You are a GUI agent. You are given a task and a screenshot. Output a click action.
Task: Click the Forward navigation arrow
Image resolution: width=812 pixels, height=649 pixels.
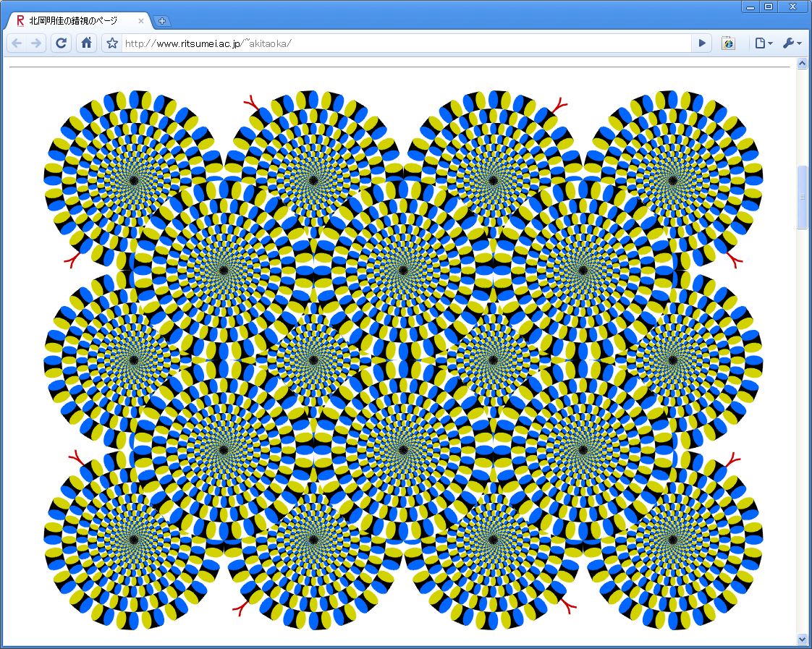tap(36, 43)
